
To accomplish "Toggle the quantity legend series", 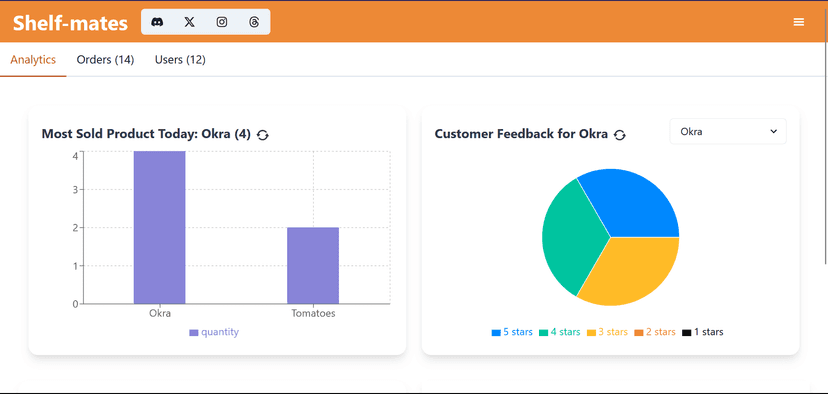I will [x=214, y=332].
